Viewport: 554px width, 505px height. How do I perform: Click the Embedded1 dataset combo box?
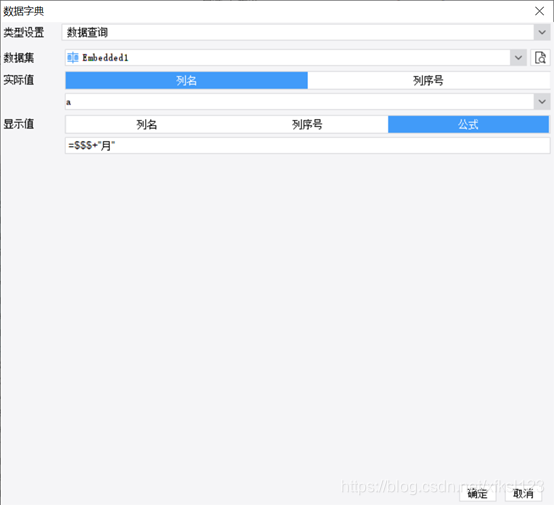pyautogui.click(x=296, y=57)
